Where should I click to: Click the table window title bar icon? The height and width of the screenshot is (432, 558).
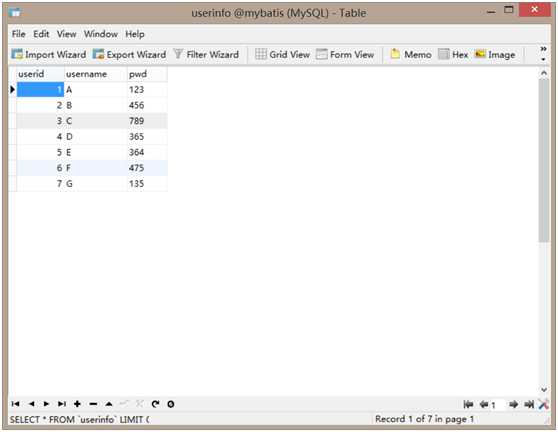coord(15,12)
